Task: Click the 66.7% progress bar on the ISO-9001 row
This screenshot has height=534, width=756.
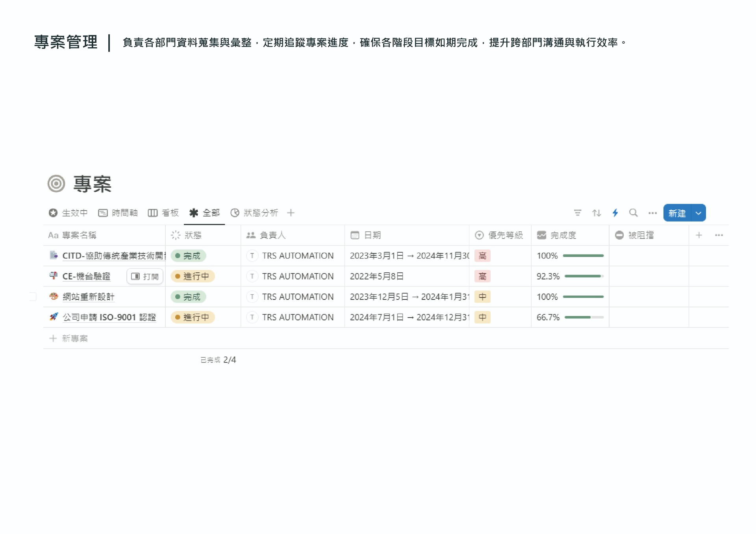Action: point(584,317)
